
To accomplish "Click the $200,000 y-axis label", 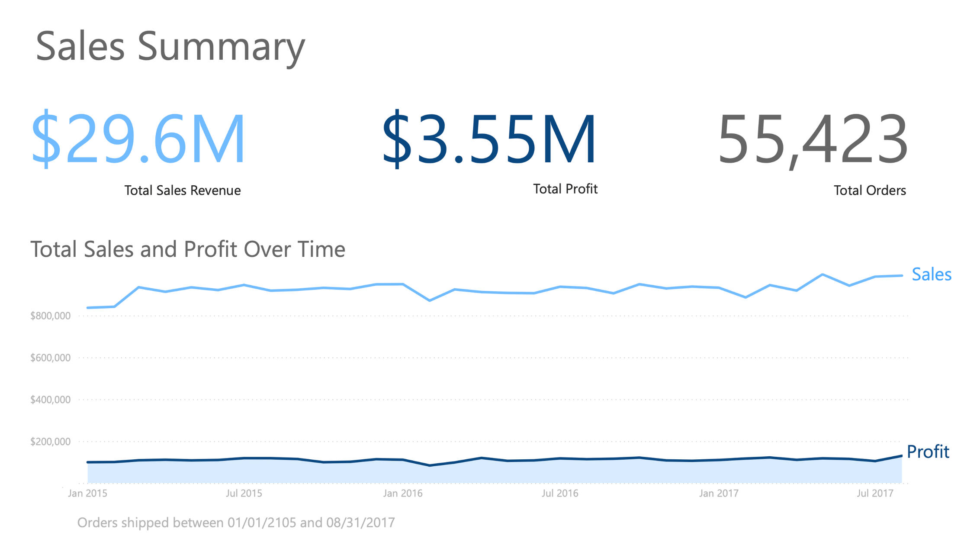I will click(x=50, y=442).
